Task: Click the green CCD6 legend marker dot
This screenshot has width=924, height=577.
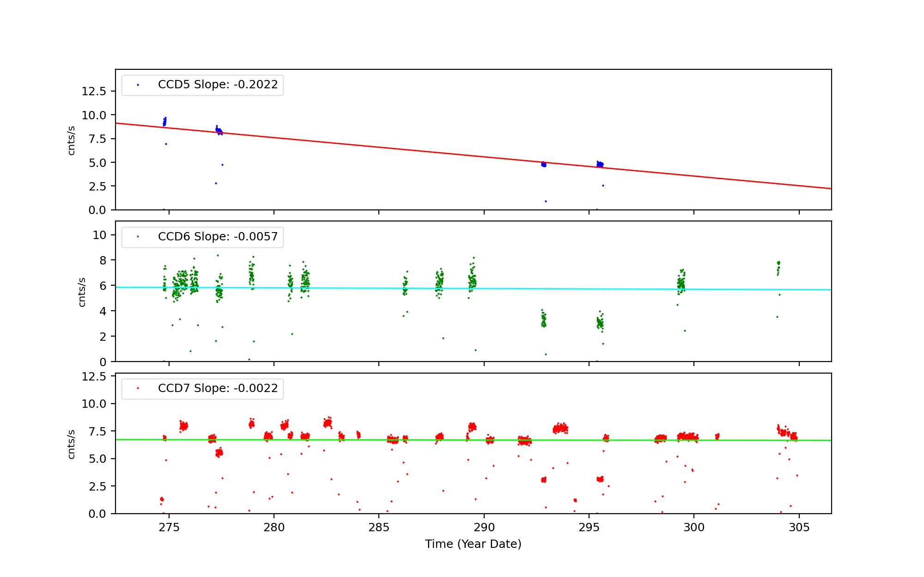Action: (138, 237)
